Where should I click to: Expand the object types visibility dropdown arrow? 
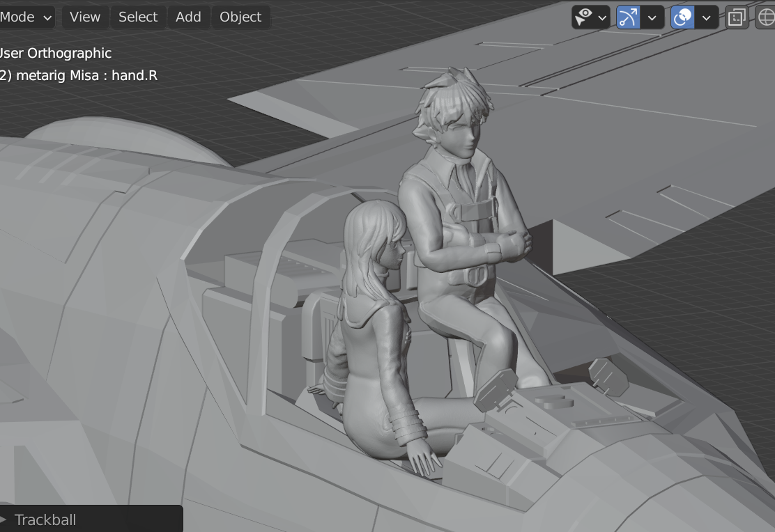point(602,18)
